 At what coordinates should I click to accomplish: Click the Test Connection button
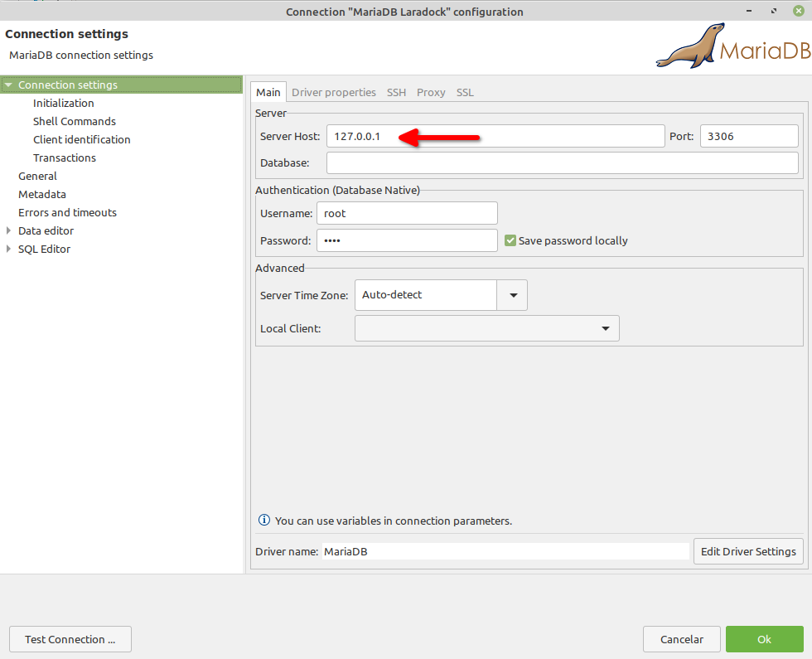coord(70,639)
